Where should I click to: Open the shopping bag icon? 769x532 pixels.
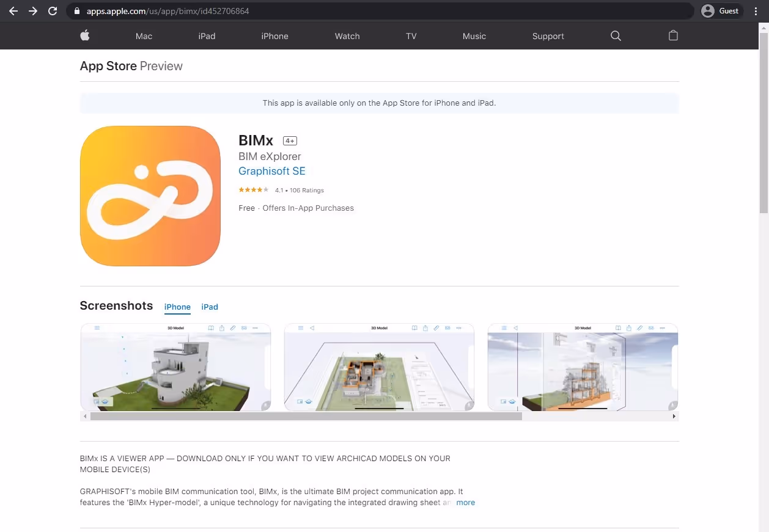click(x=673, y=36)
